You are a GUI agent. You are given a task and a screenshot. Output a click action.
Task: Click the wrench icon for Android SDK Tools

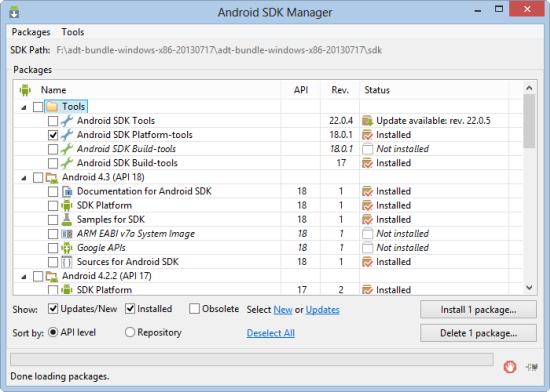click(67, 121)
